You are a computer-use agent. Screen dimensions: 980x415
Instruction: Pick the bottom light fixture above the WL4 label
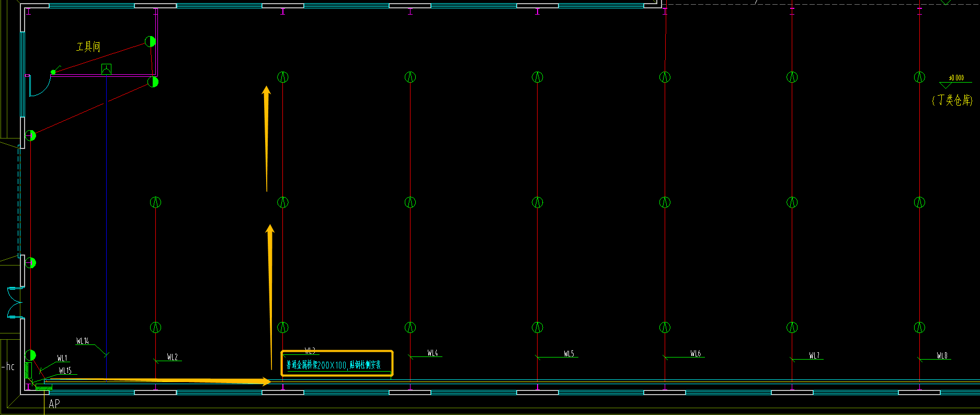click(x=411, y=328)
